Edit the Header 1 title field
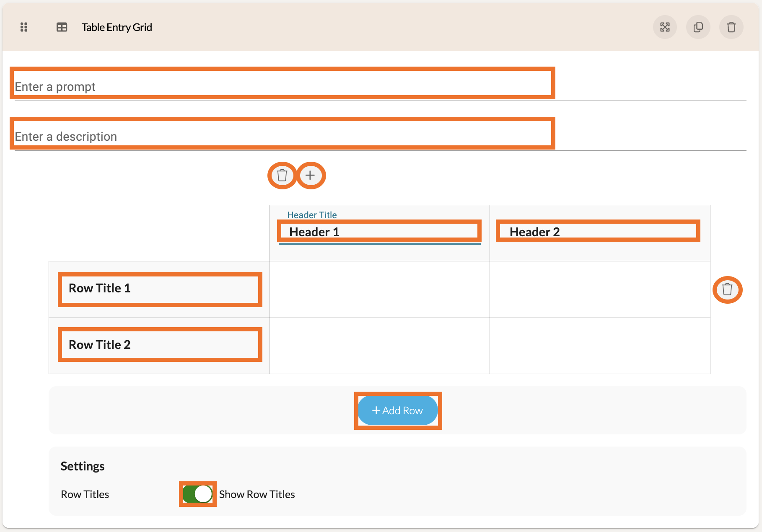 [x=379, y=232]
